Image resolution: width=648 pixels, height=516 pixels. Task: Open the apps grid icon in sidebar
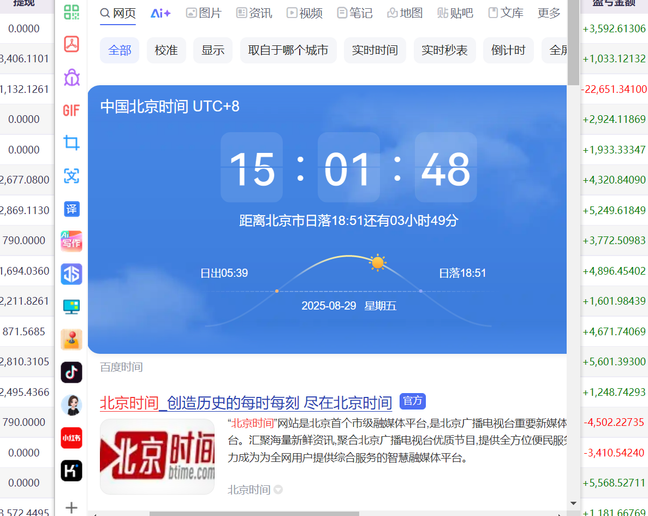pyautogui.click(x=71, y=13)
